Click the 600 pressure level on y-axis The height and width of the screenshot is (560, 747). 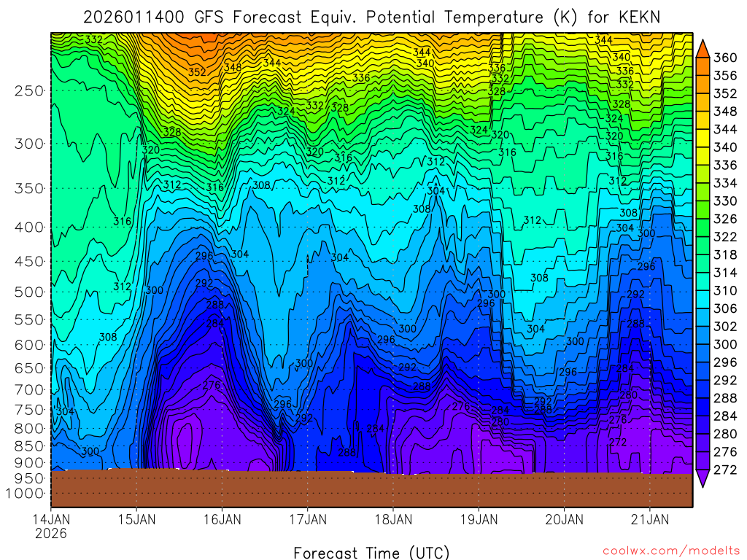point(28,345)
